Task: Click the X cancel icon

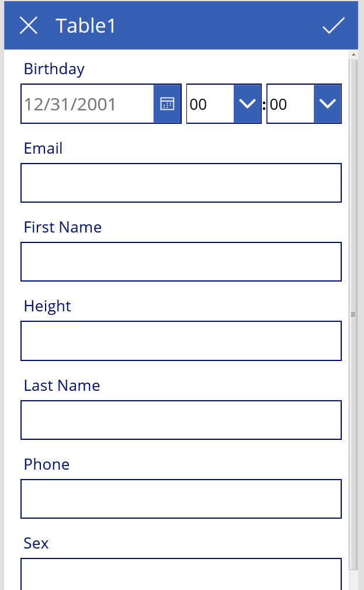Action: [x=29, y=26]
